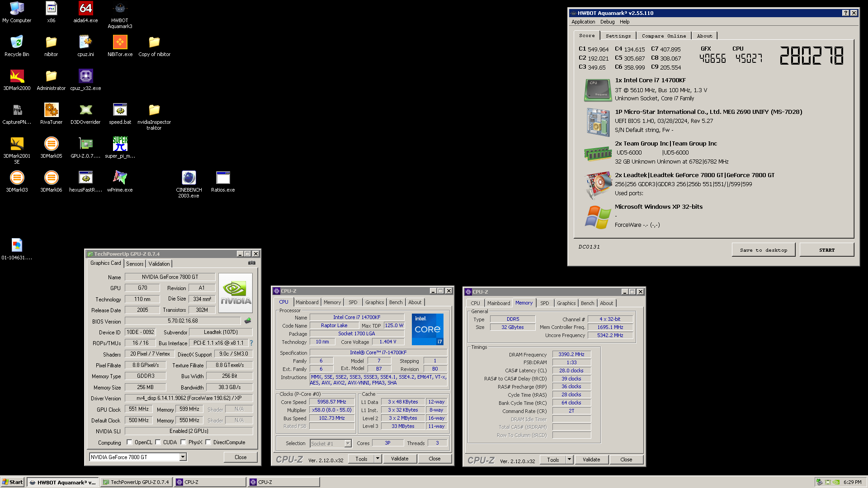Launch 3DMark2000 from the desktop
This screenshot has width=868, height=488.
point(17,80)
